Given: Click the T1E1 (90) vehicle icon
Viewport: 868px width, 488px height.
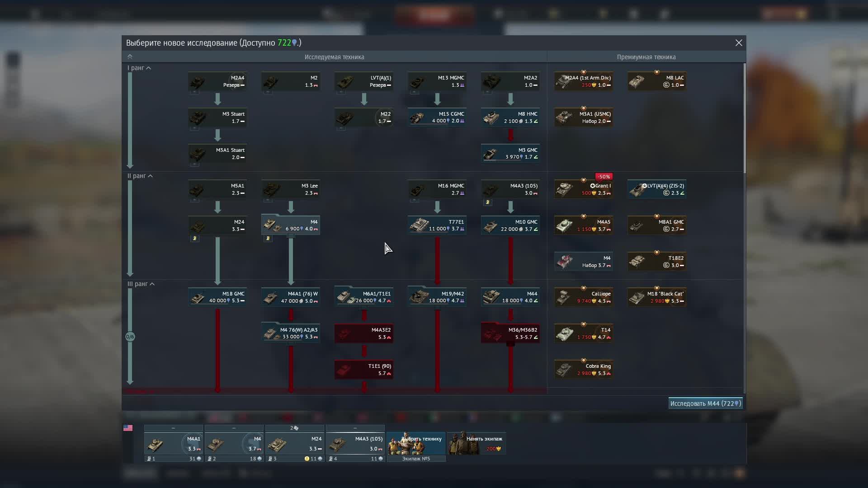Looking at the screenshot, I should (x=344, y=369).
